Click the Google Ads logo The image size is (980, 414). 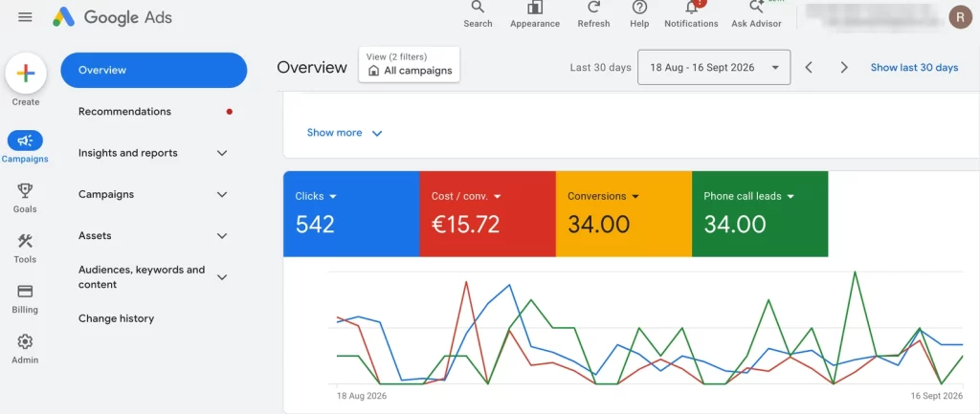pyautogui.click(x=113, y=17)
